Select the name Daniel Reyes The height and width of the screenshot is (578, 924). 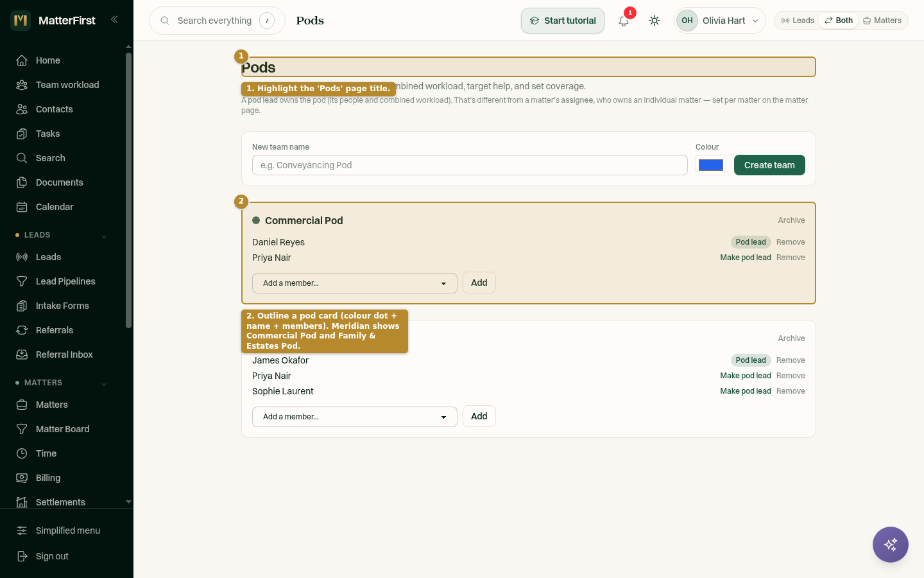[x=278, y=242]
